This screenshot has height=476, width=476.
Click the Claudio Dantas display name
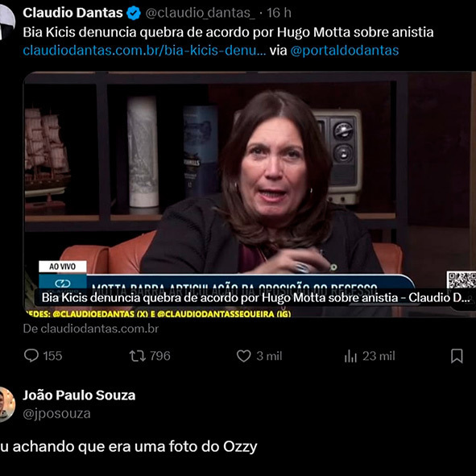pos(72,13)
